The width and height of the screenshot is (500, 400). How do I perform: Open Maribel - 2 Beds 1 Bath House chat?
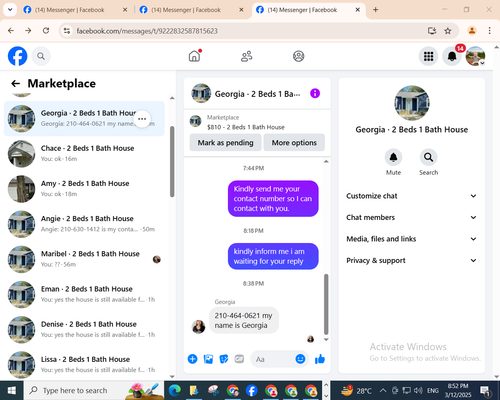(84, 259)
